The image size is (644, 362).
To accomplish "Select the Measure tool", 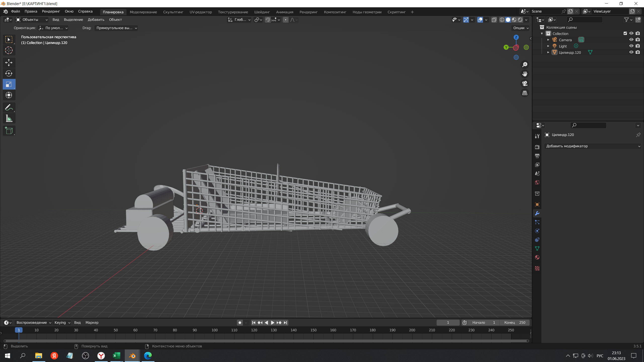I will [9, 119].
